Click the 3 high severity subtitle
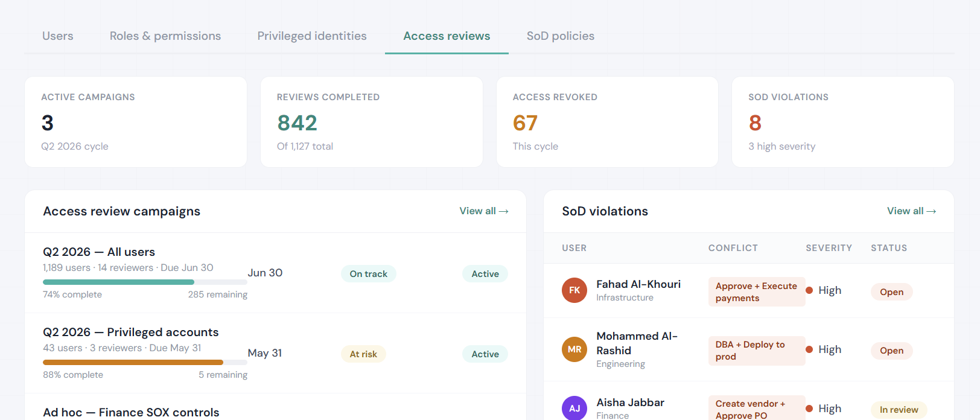The height and width of the screenshot is (420, 980). point(782,146)
